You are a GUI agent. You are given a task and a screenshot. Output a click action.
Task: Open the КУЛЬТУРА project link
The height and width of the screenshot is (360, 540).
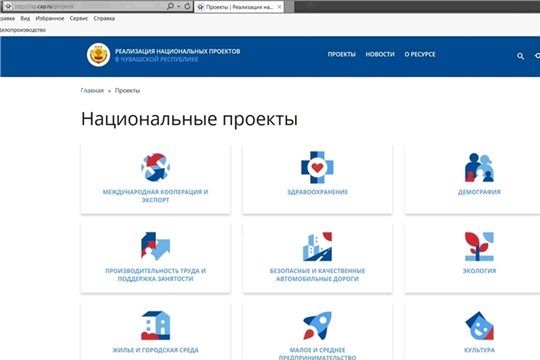click(479, 350)
